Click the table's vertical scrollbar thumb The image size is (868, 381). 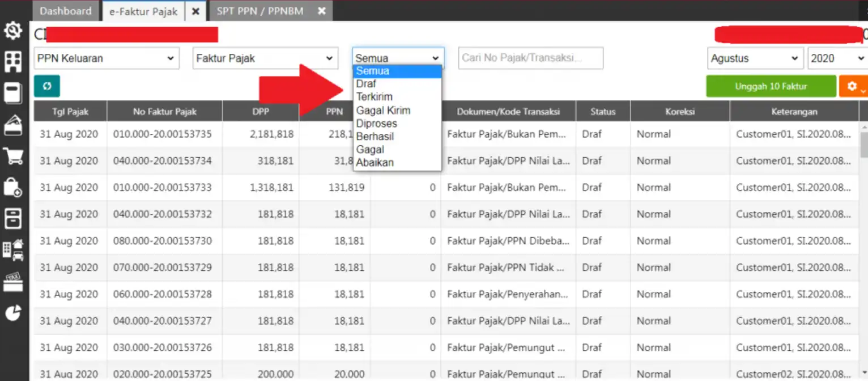[x=864, y=144]
